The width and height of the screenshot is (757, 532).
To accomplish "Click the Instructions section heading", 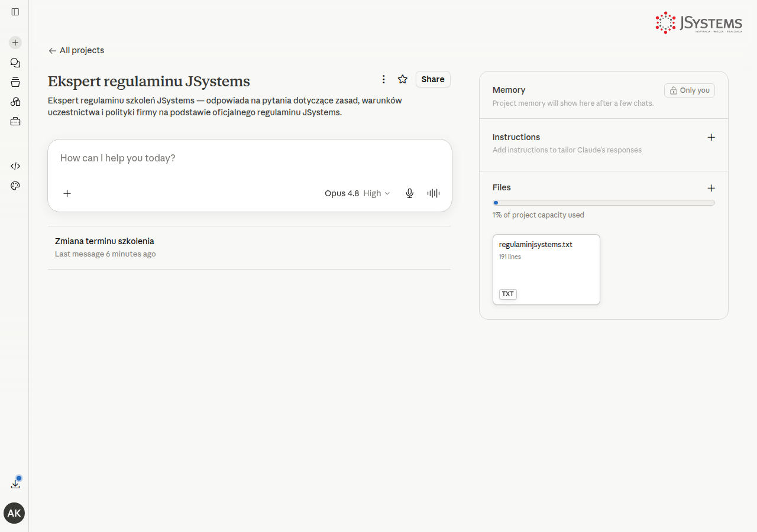I will (516, 137).
